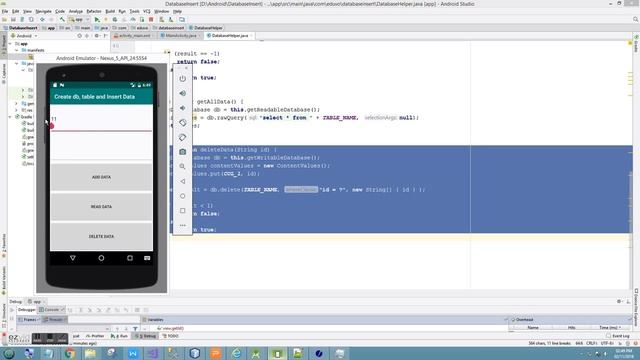Tap READ DATA button in emulator
Viewport: 640px width, 360px height.
click(101, 207)
